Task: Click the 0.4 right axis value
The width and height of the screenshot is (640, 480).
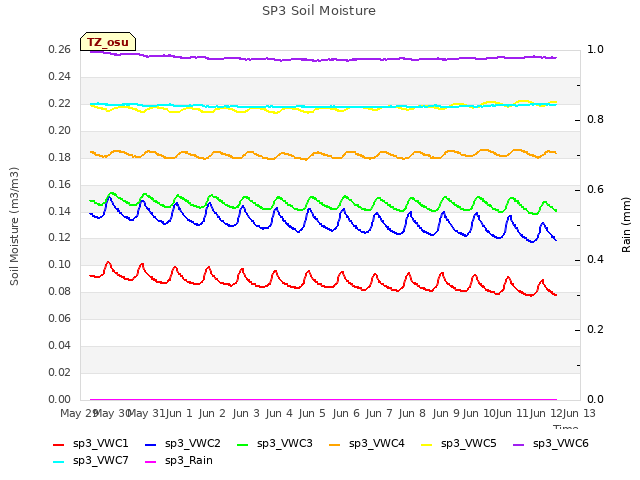Action: click(x=595, y=260)
